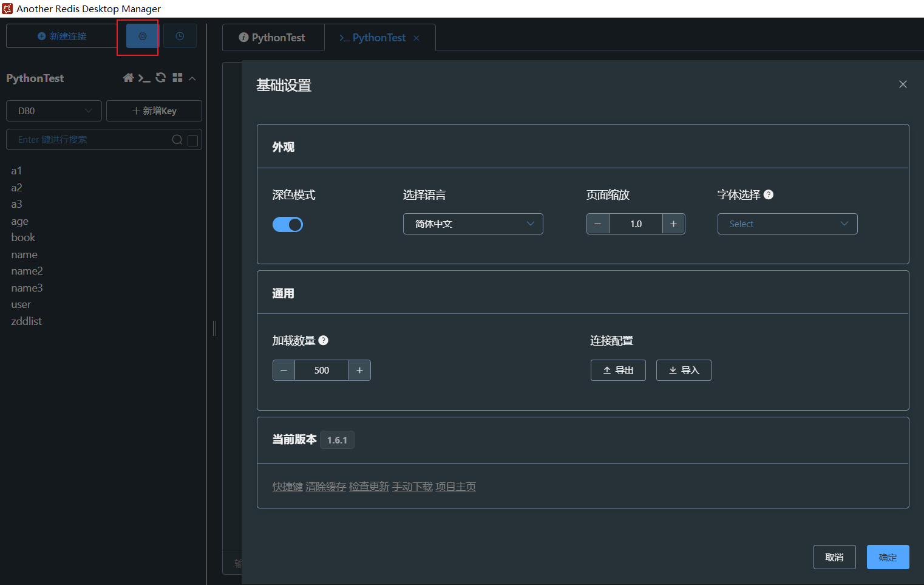Collapse the PythonTest connection chevron
Screen dimensions: 924x585
(x=192, y=78)
